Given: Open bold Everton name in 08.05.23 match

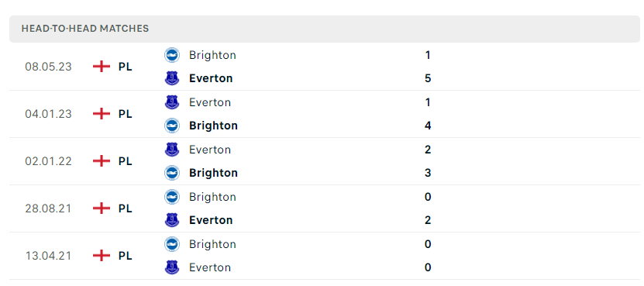Looking at the screenshot, I should tap(211, 78).
